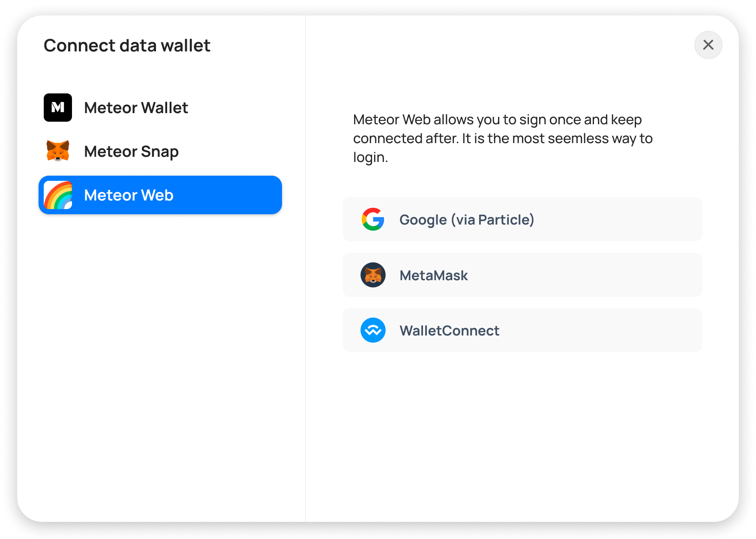The height and width of the screenshot is (539, 756).
Task: Click the round MetaMask fox icon
Action: tap(373, 275)
